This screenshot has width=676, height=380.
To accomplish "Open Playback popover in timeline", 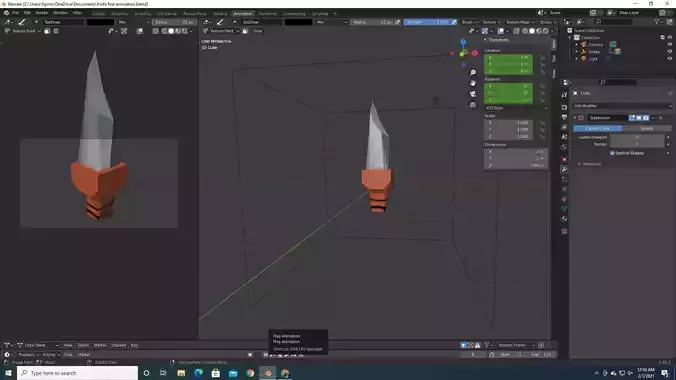I will coord(28,355).
